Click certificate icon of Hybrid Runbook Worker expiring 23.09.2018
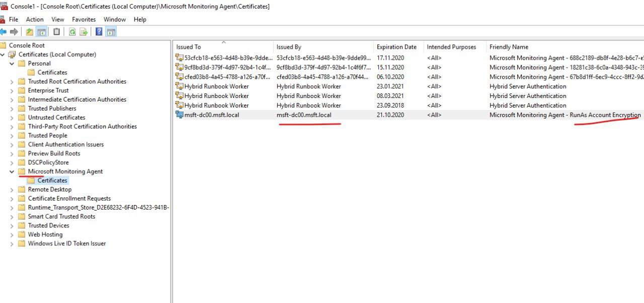 (179, 105)
